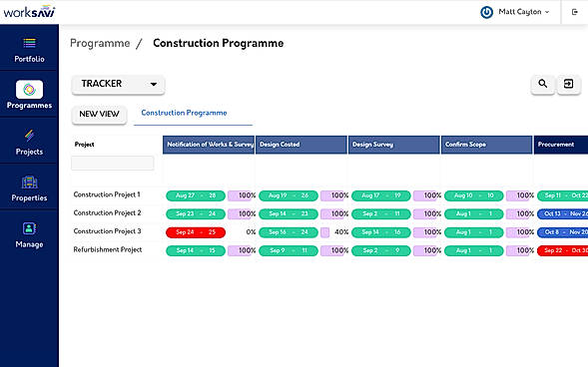The image size is (588, 367).
Task: Click red Sep 24 - 25 date bar
Action: click(x=196, y=232)
